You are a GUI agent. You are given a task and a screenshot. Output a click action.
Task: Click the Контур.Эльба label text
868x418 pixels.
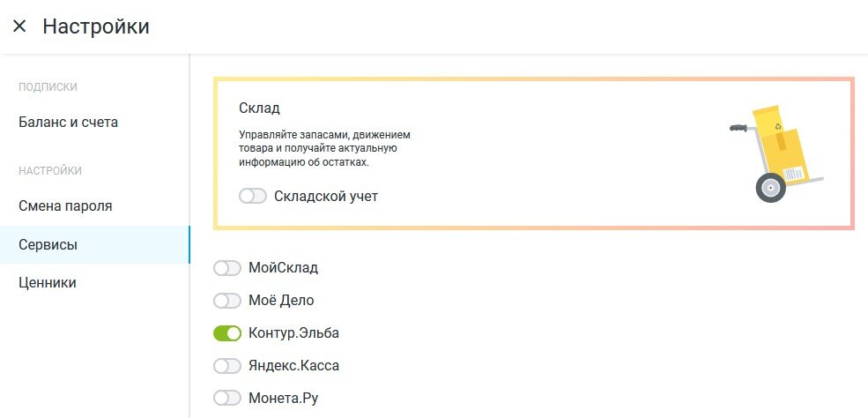point(294,333)
